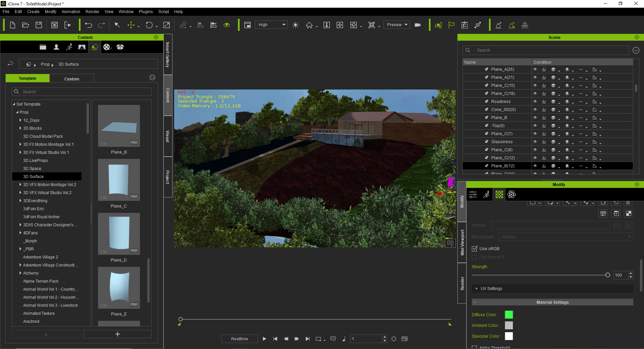Open the Visual side tab
Image resolution: width=644 pixels, height=349 pixels.
click(x=168, y=136)
